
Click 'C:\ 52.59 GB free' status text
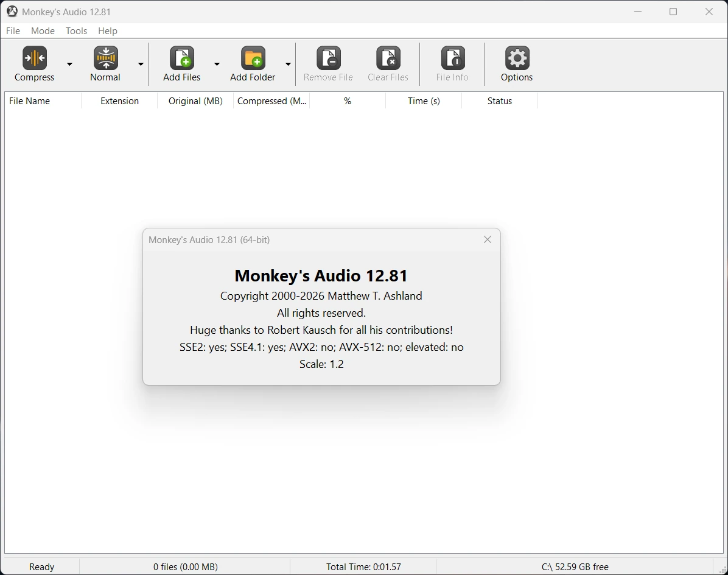coord(575,566)
